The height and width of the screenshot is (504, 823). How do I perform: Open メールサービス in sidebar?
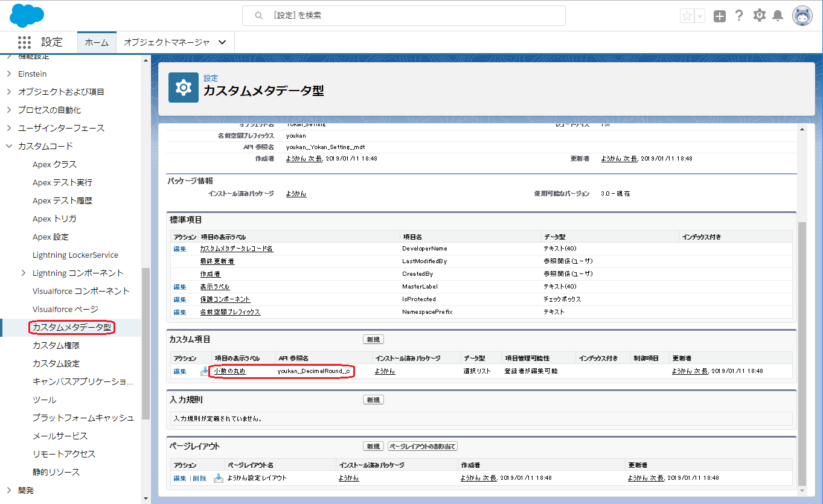click(x=60, y=436)
